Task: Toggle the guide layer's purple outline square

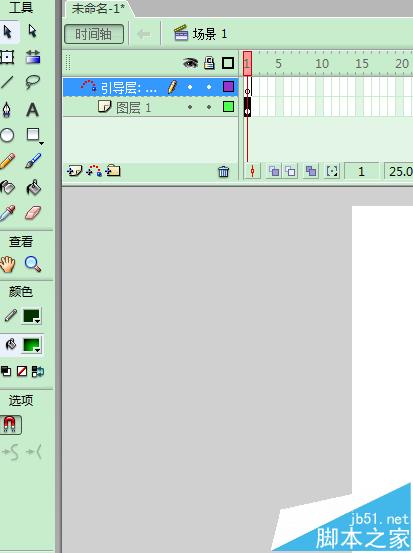Action: pyautogui.click(x=228, y=87)
